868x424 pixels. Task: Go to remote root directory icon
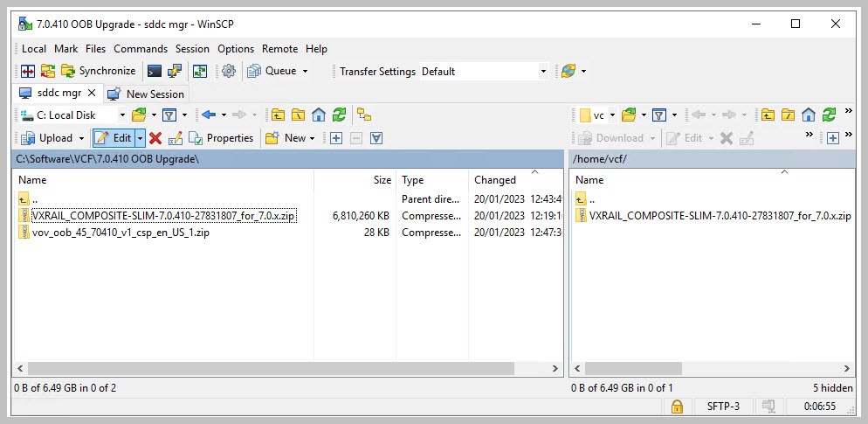click(788, 115)
